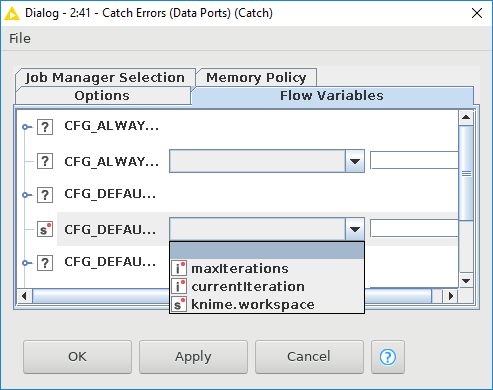Click the Apply button

point(193,357)
